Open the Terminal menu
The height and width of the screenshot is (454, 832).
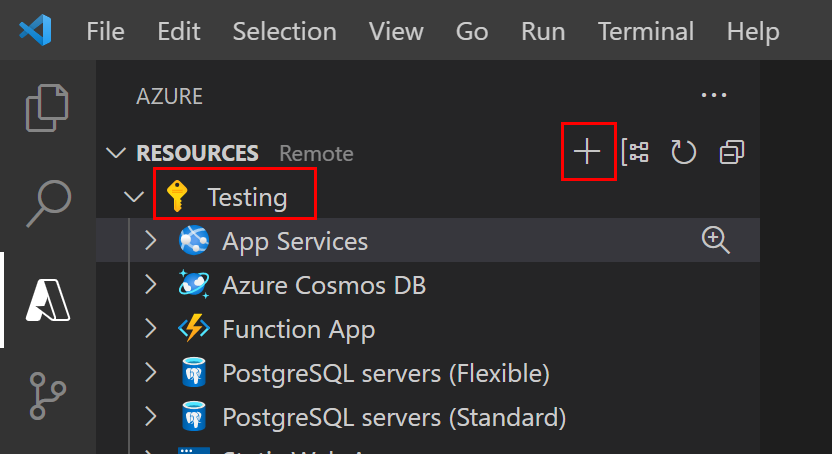tap(645, 31)
